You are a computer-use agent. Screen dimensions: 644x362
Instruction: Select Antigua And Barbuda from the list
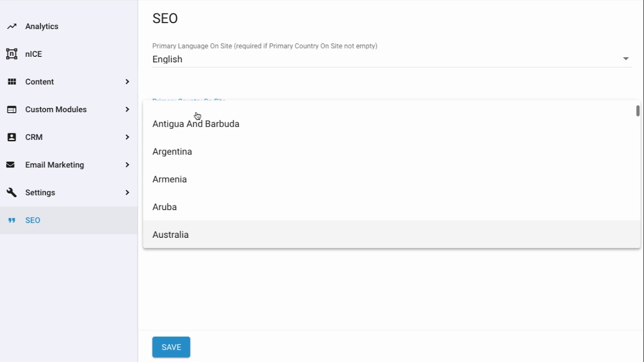(x=391, y=124)
